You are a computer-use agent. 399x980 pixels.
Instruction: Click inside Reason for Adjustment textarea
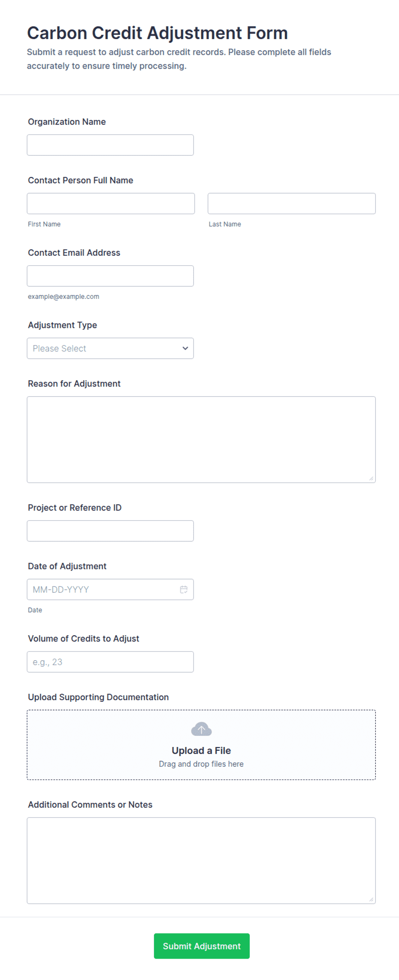pos(201,440)
